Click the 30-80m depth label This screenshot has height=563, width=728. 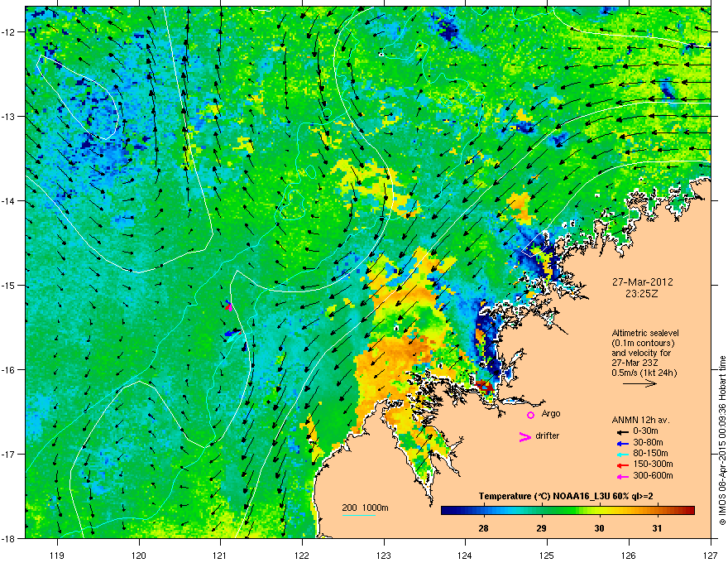pos(648,442)
